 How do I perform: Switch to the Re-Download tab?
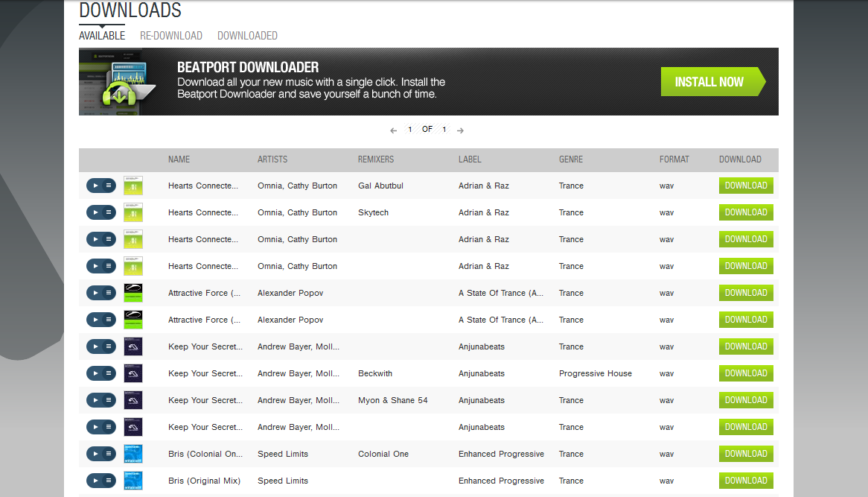point(171,36)
